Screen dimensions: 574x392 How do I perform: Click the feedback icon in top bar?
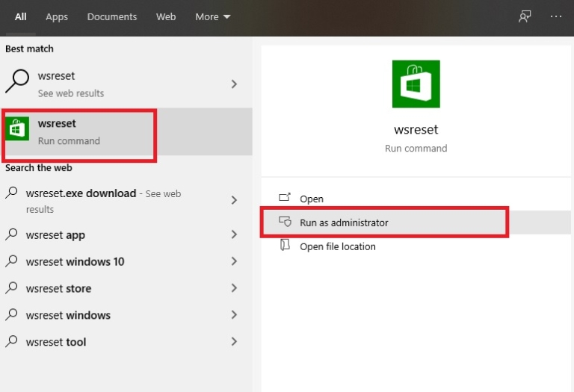coord(525,16)
